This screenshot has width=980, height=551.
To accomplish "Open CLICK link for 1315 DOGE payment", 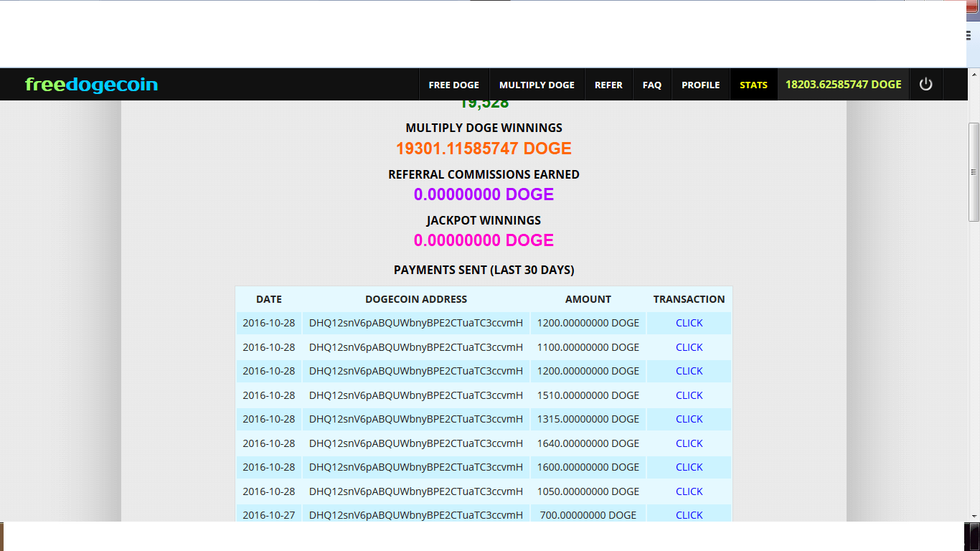I will point(689,419).
